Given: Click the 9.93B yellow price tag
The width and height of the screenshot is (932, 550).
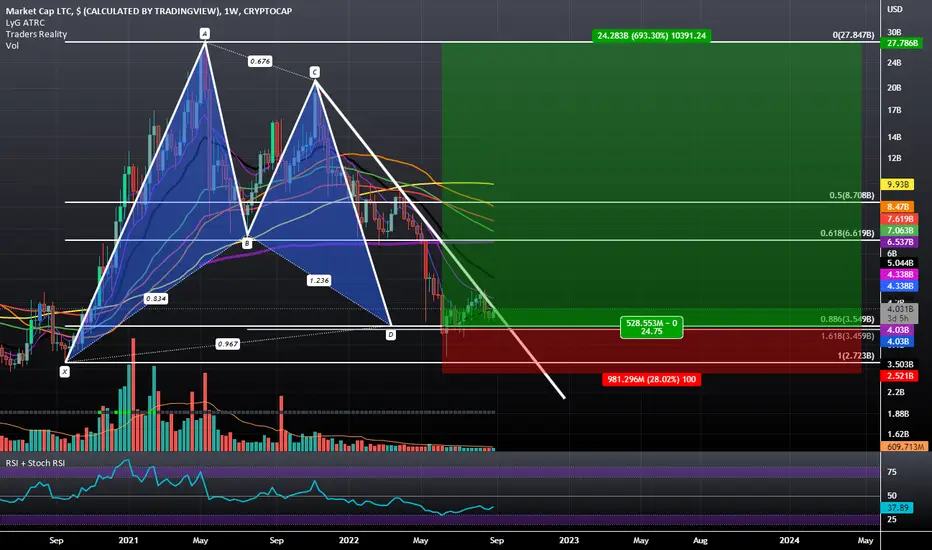Looking at the screenshot, I should coord(898,184).
